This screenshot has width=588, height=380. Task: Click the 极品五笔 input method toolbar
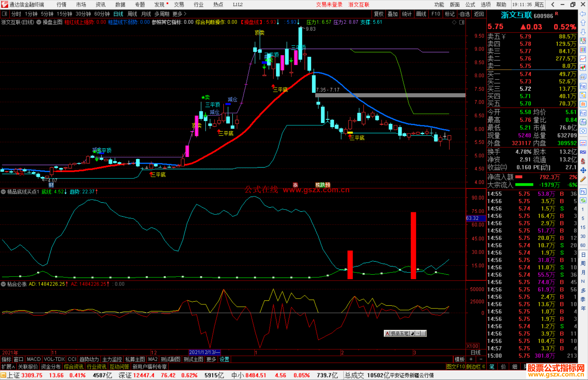tap(405, 333)
